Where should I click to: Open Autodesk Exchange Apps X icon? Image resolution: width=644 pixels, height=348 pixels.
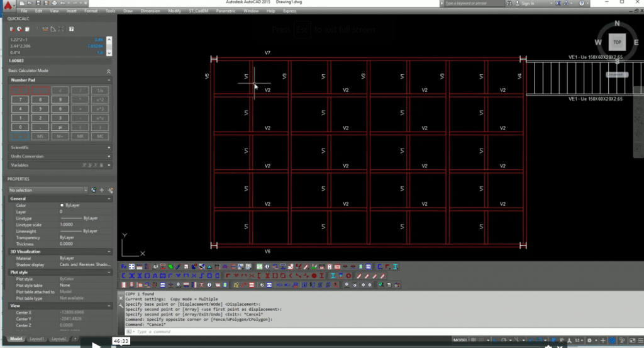(x=558, y=3)
